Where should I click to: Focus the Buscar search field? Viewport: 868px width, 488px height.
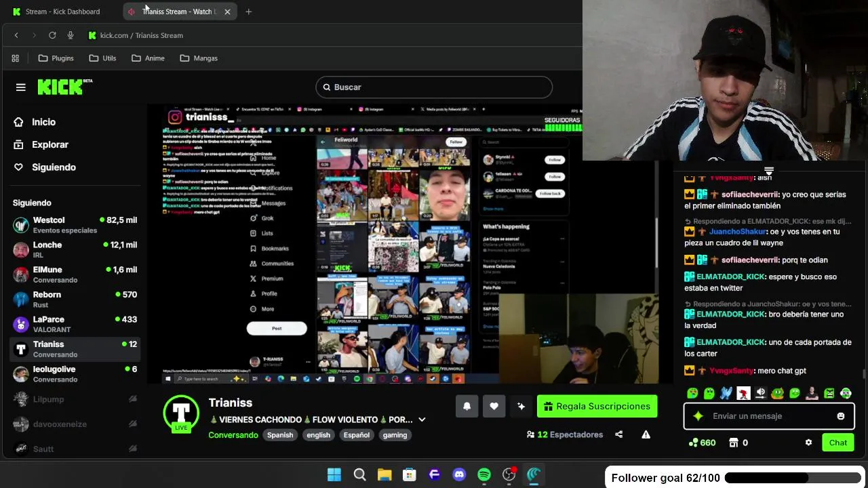point(434,87)
